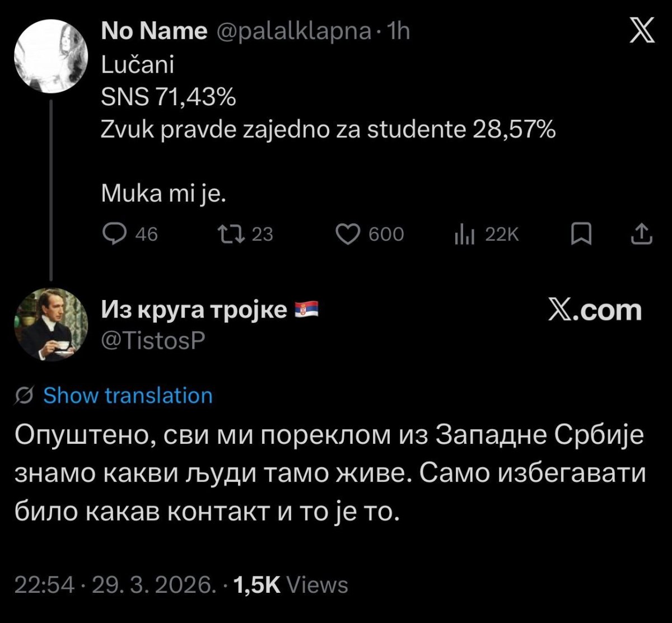Click the Из круга тројке profile avatar
This screenshot has width=672, height=623.
(x=50, y=324)
